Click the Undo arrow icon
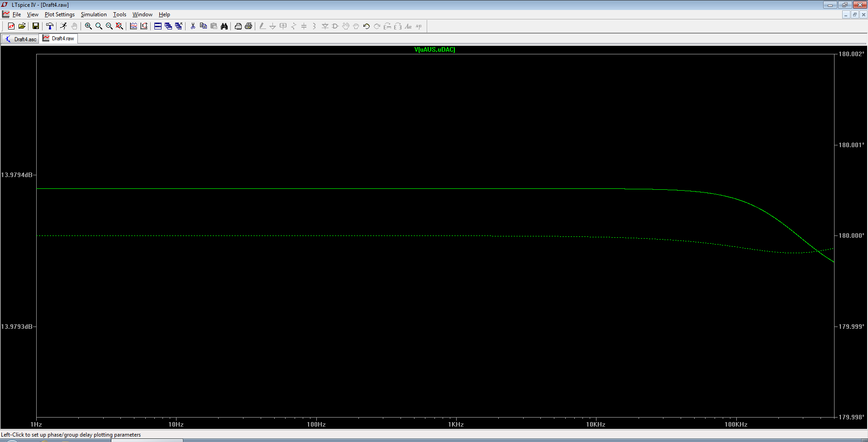 pyautogui.click(x=367, y=26)
